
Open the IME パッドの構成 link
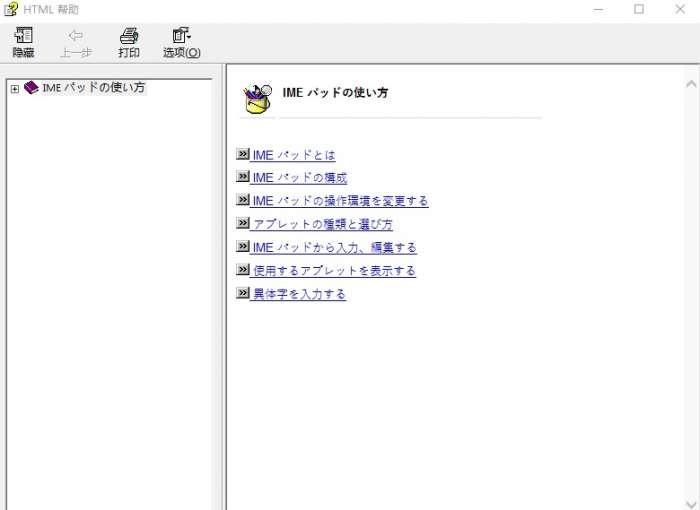tap(300, 178)
